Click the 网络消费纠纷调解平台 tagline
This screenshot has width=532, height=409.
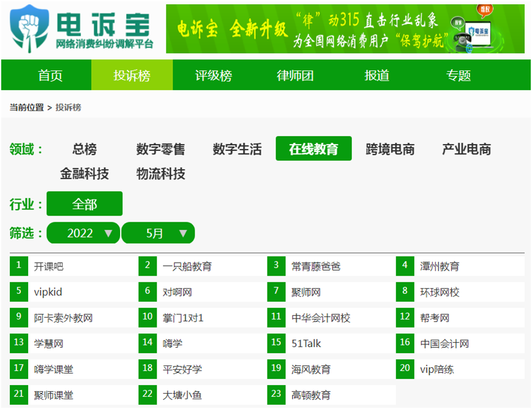[x=105, y=44]
